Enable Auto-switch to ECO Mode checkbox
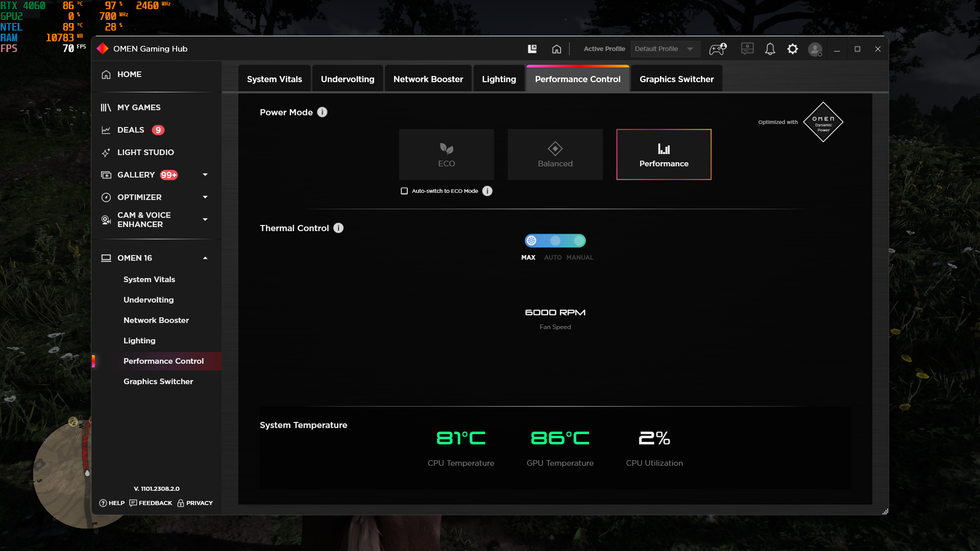Image resolution: width=980 pixels, height=551 pixels. point(404,191)
